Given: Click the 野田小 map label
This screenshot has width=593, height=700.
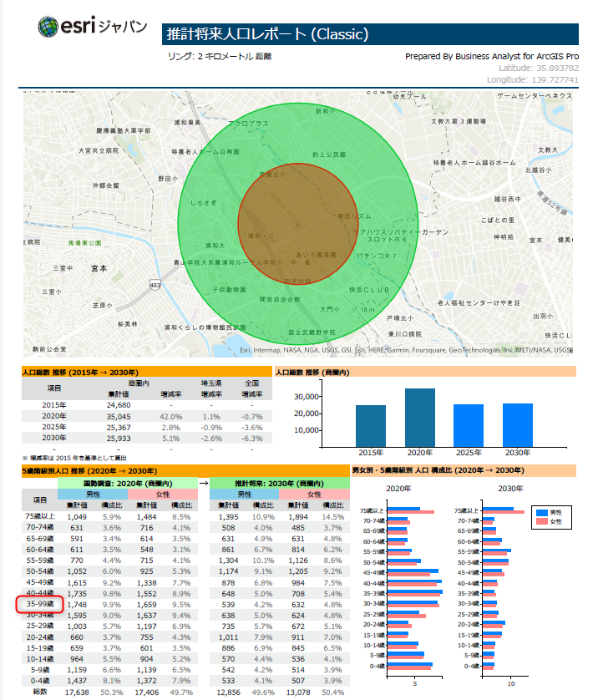Looking at the screenshot, I should click(x=168, y=179).
